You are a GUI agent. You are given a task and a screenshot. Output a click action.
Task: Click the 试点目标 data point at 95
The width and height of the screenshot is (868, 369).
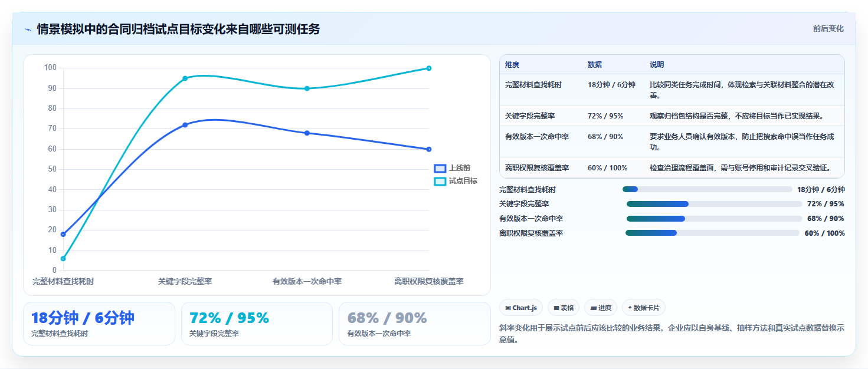pyautogui.click(x=185, y=78)
